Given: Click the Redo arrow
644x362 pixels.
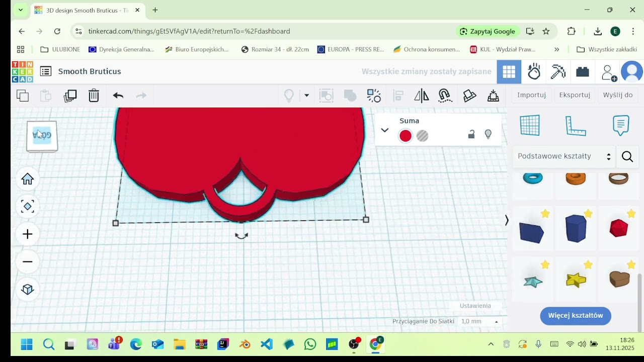Looking at the screenshot, I should point(141,96).
